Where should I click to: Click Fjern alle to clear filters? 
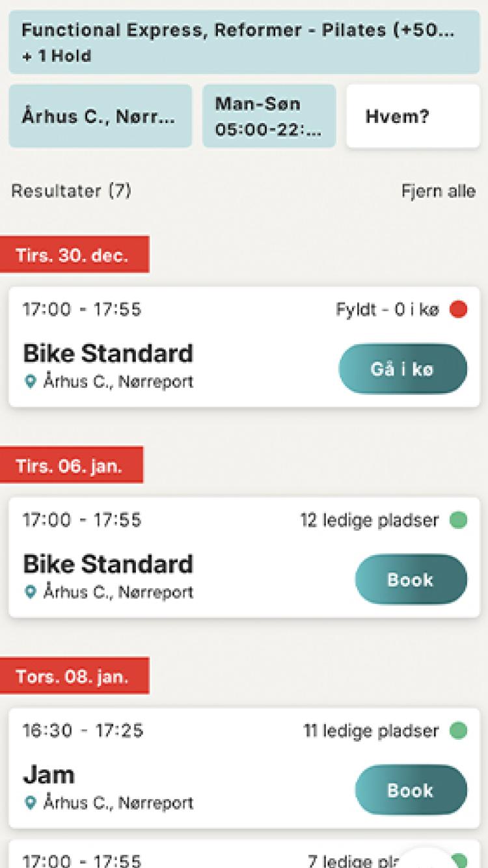(439, 191)
